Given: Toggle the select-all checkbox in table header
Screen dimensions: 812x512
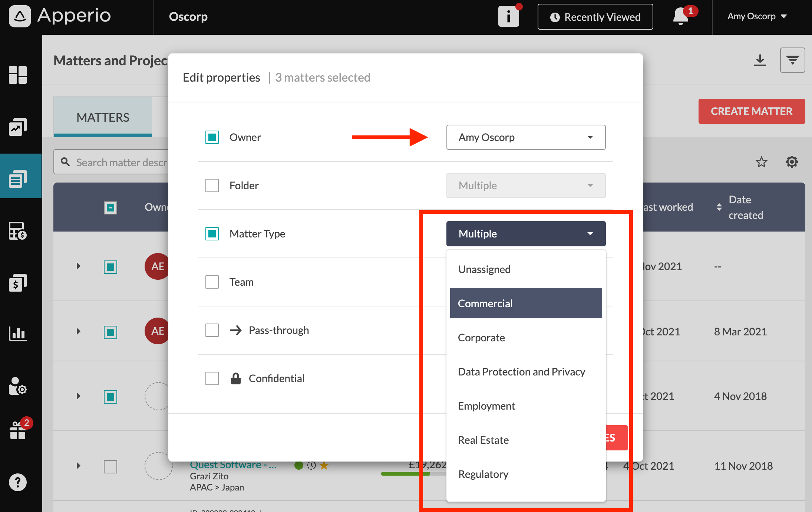Looking at the screenshot, I should [110, 207].
